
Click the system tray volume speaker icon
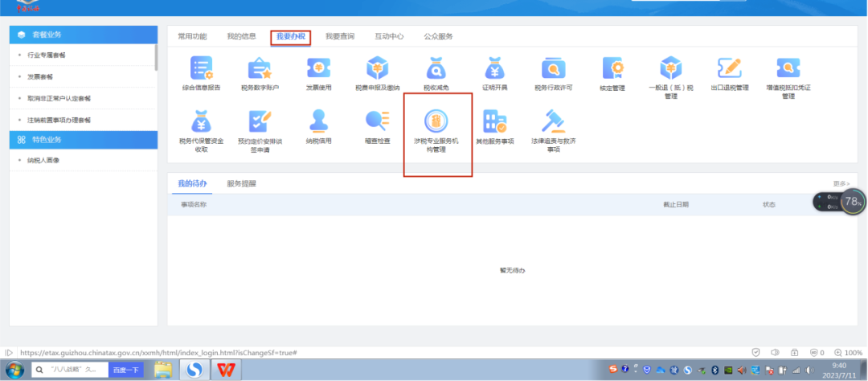point(810,370)
